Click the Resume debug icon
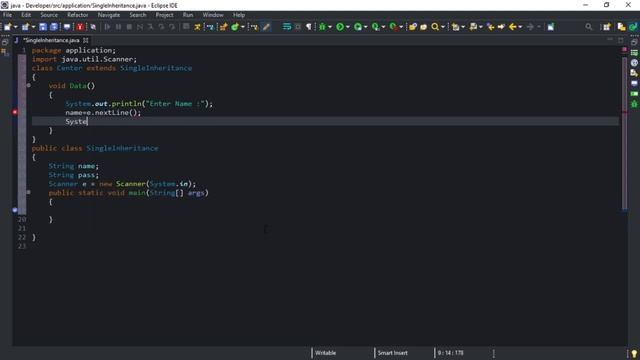Screen dimensions: 640x360 (107, 27)
